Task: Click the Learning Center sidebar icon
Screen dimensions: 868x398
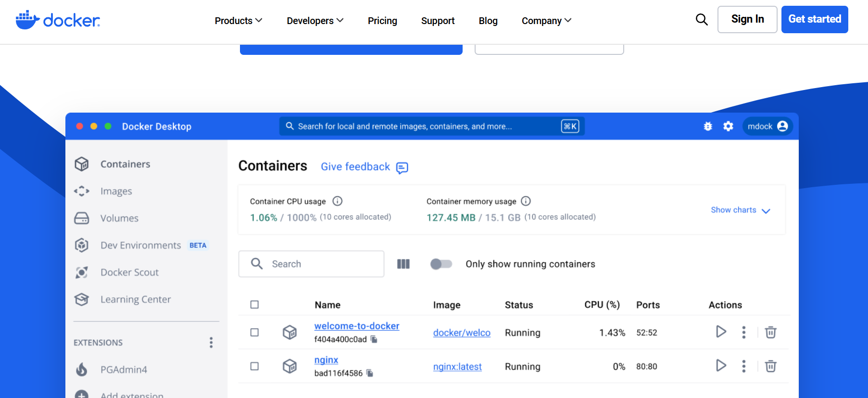Action: pyautogui.click(x=82, y=299)
